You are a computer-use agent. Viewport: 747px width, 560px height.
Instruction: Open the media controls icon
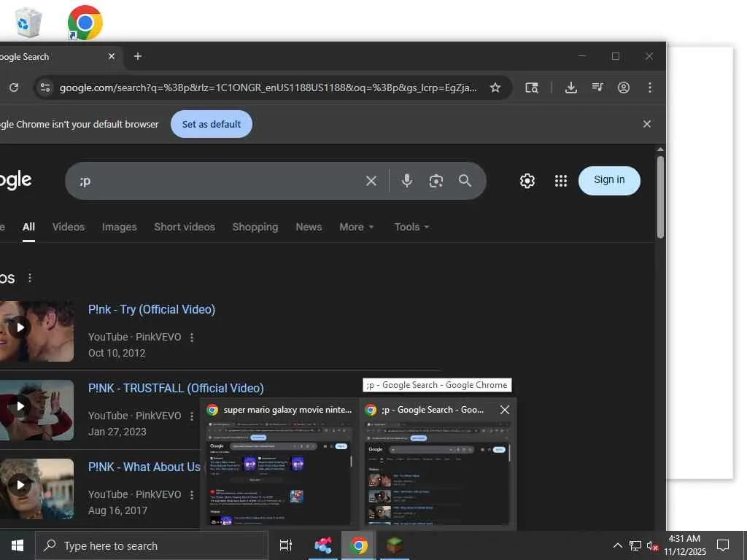[597, 87]
